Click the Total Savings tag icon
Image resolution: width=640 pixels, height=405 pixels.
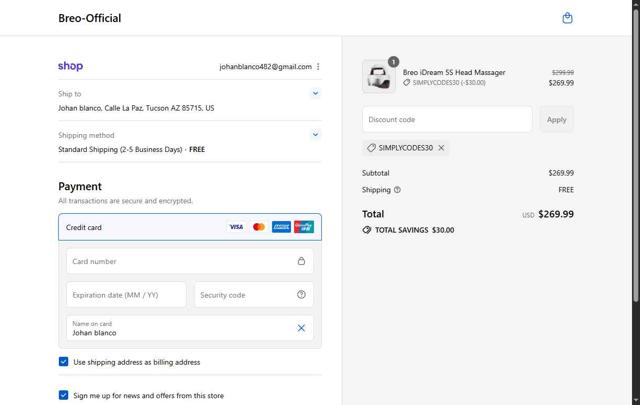[x=367, y=230]
